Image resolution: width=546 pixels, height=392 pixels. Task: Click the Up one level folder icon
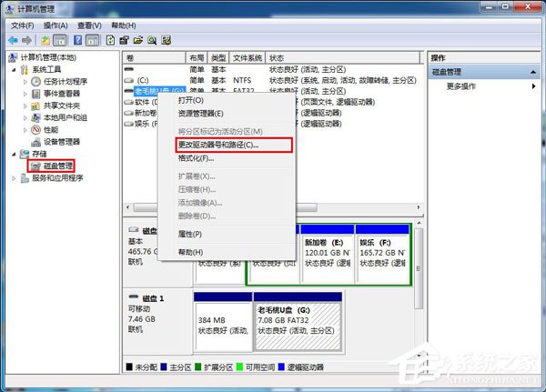(46, 40)
